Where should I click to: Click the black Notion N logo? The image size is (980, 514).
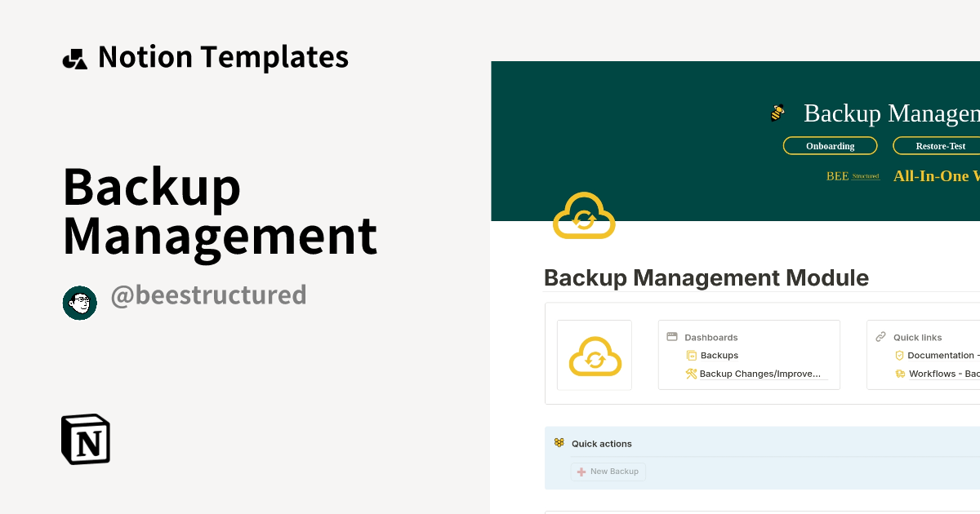coord(84,439)
